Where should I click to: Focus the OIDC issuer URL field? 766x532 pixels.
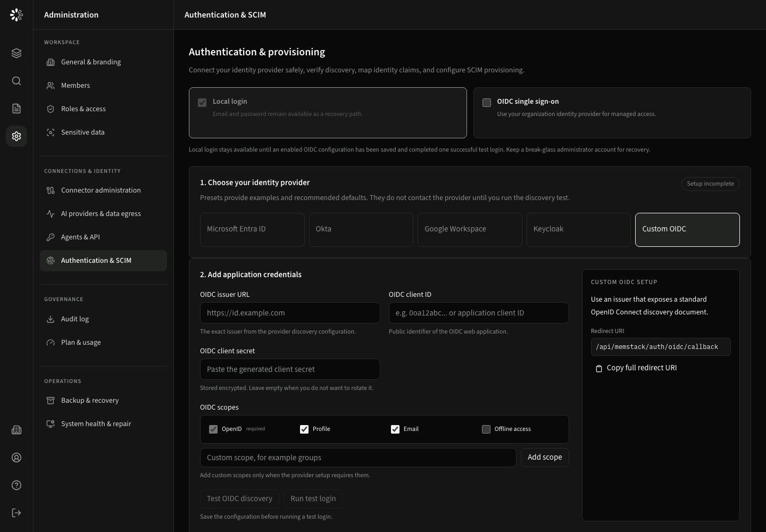[290, 313]
